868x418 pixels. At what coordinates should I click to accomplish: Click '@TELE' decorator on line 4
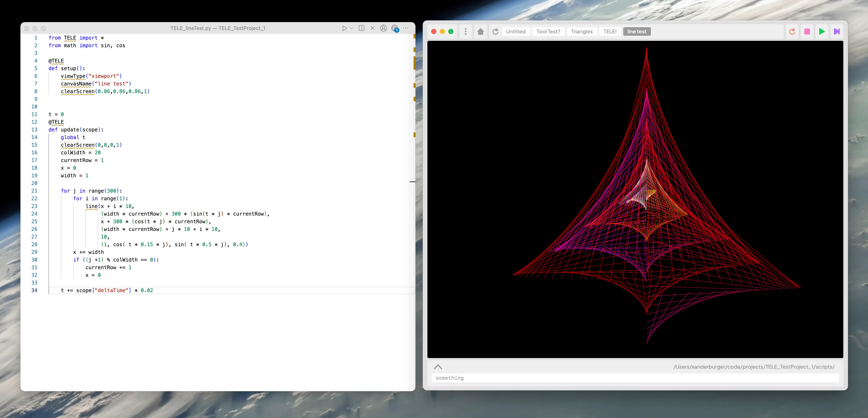click(56, 61)
